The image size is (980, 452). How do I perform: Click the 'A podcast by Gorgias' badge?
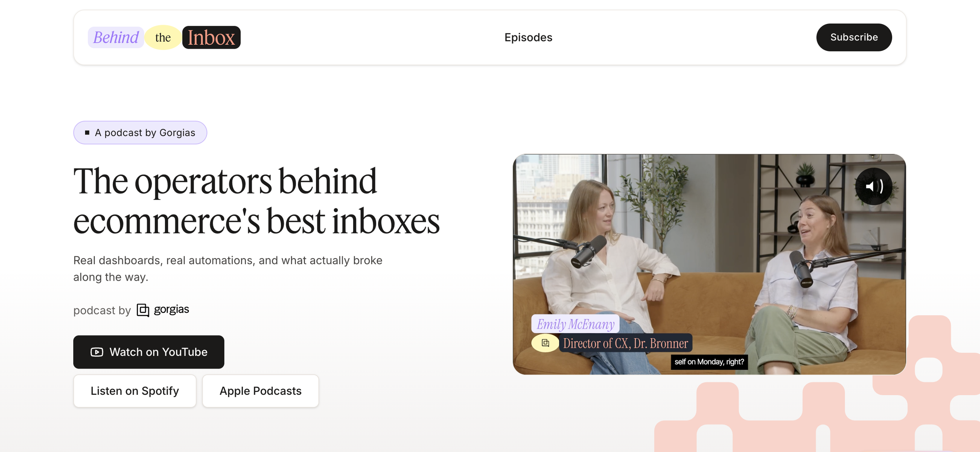(x=140, y=133)
